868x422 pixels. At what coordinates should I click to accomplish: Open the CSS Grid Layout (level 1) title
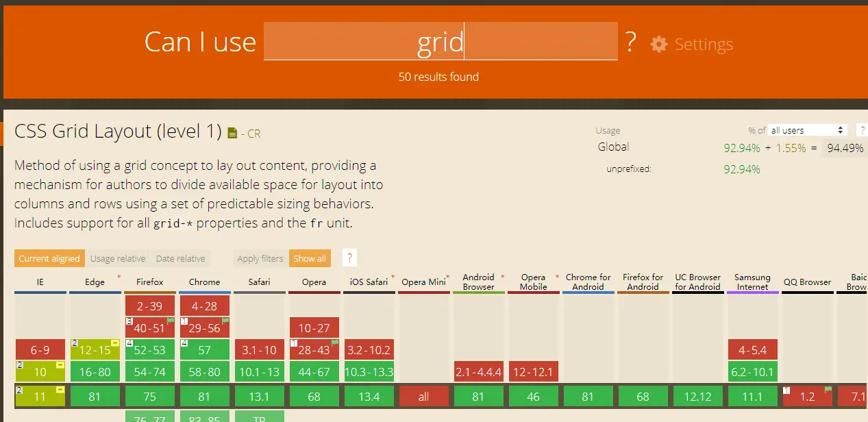(119, 132)
